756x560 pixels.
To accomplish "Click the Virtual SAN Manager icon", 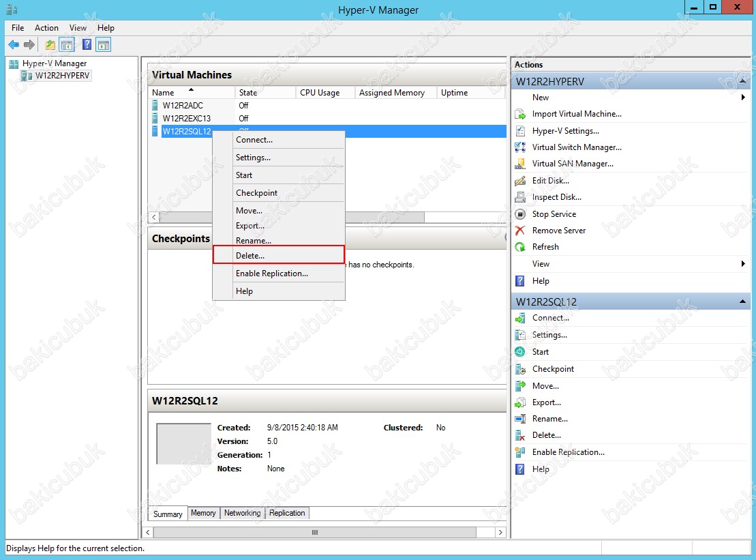I will tap(519, 164).
